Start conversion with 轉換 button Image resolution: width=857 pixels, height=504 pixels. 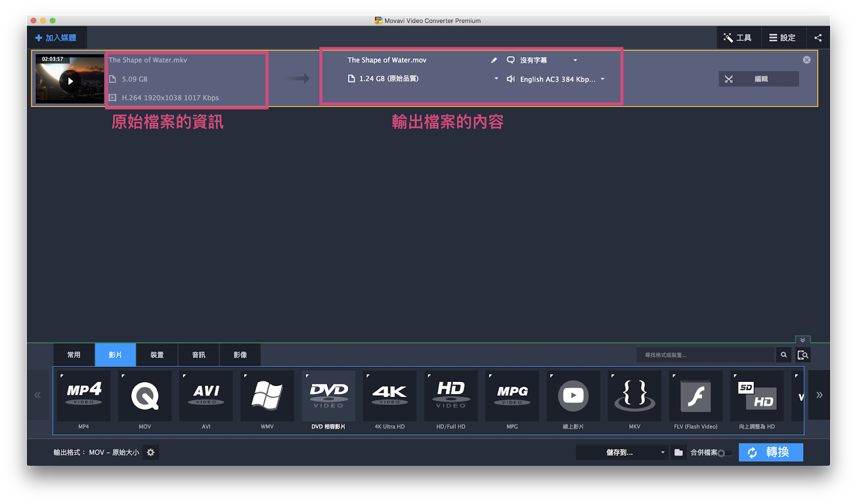(771, 453)
